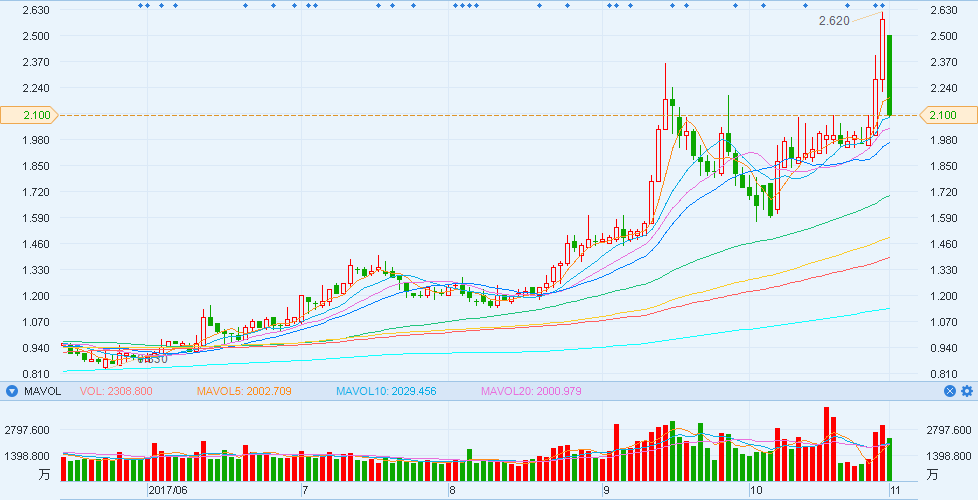Click the leftmost blue diamond event marker

click(x=141, y=6)
